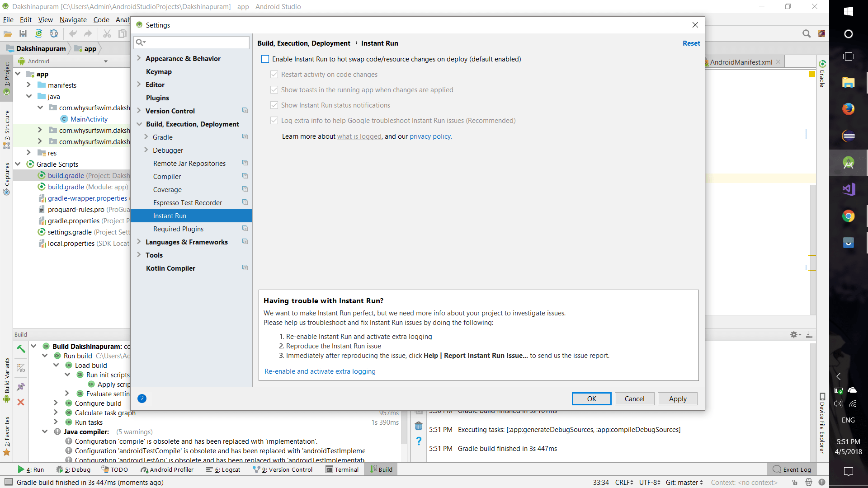The height and width of the screenshot is (488, 868).
Task: Click the Sync Project with Gradle icon
Action: (39, 33)
